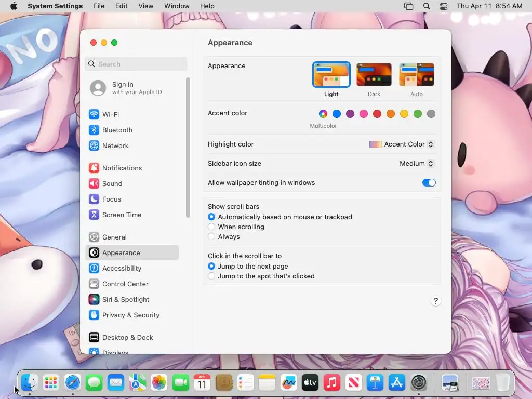This screenshot has width=532, height=399.
Task: Select Network in the sidebar
Action: coord(131,145)
